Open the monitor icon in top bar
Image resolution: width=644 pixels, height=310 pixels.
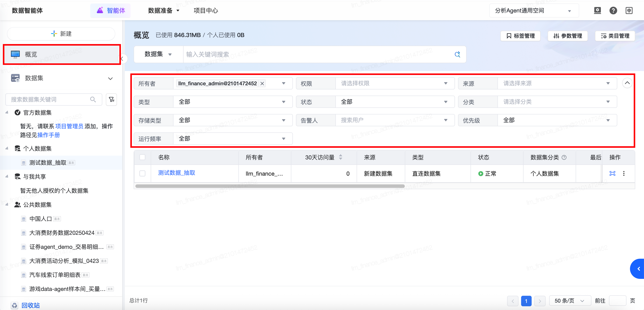pyautogui.click(x=597, y=11)
